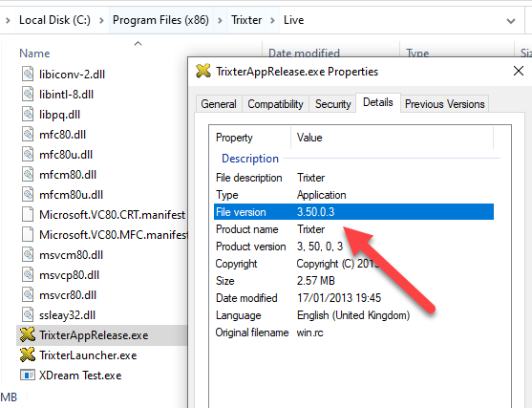The height and width of the screenshot is (408, 532).
Task: Switch to the Compatibility tab
Action: click(275, 104)
